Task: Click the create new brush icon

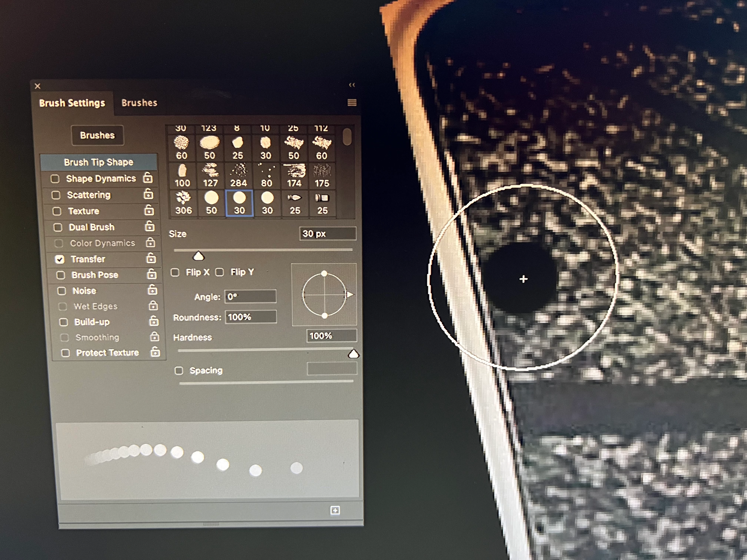Action: [335, 510]
